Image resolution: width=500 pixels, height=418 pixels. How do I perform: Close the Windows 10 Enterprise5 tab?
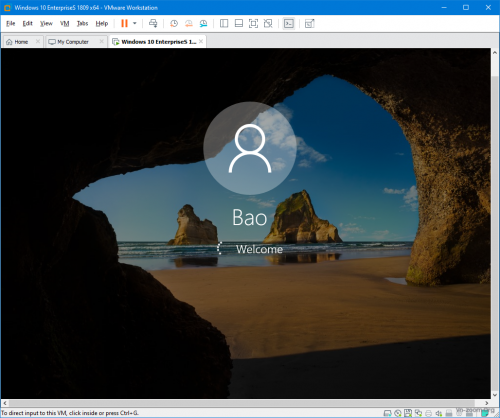coord(201,41)
